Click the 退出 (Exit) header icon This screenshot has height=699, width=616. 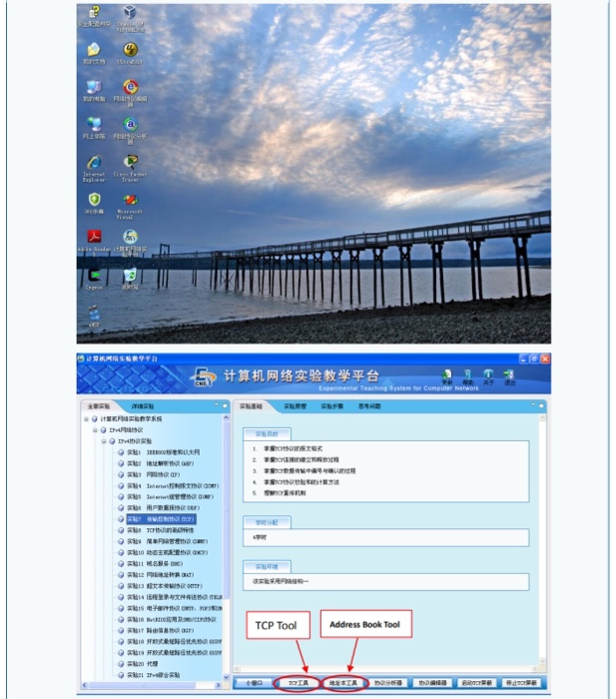coord(509,377)
